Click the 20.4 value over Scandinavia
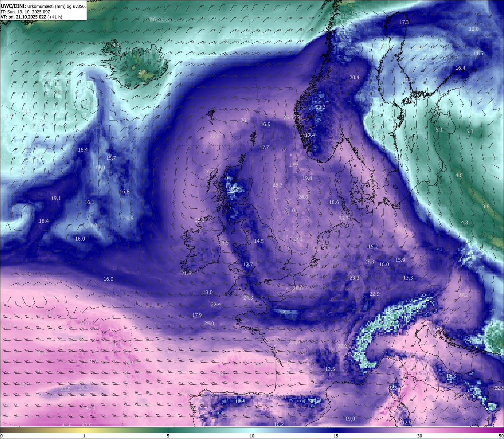Image resolution: width=504 pixels, height=439 pixels. tap(354, 77)
